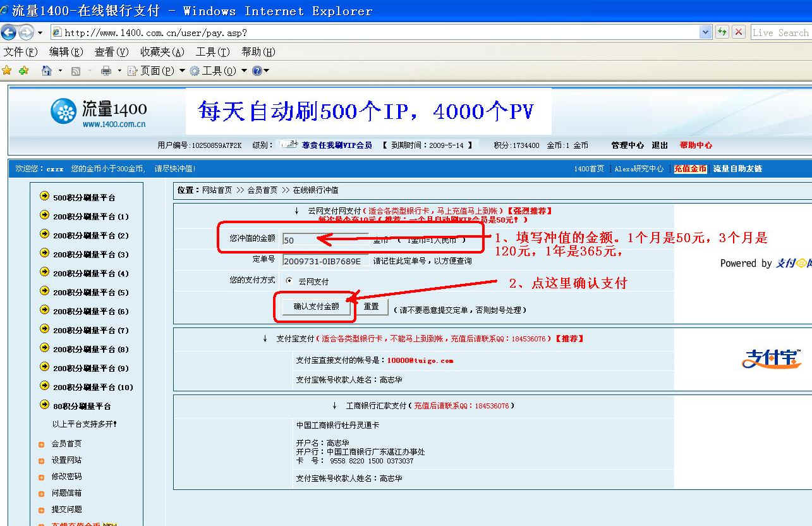Click the blue Help question icon

coord(257,71)
